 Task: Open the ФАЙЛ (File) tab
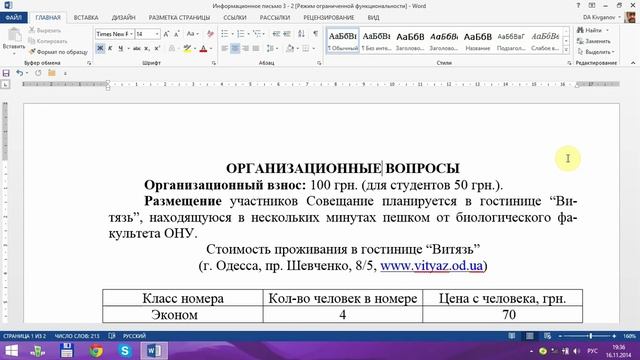[x=13, y=18]
